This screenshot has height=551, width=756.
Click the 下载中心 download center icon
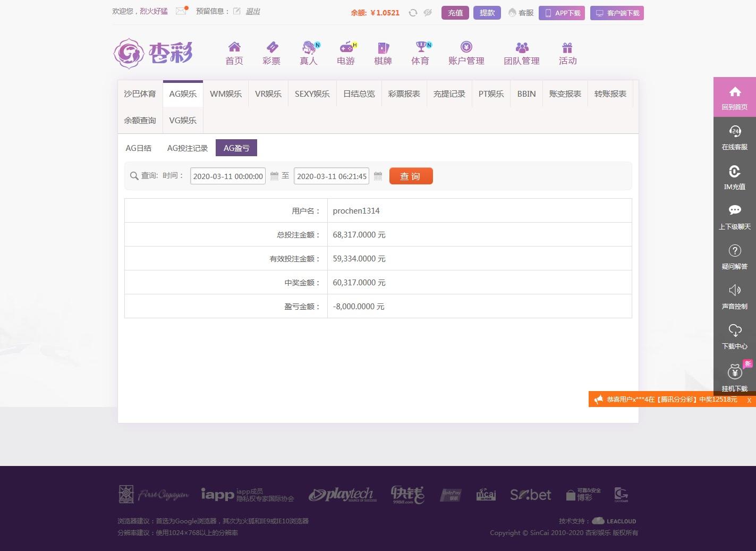coord(734,336)
